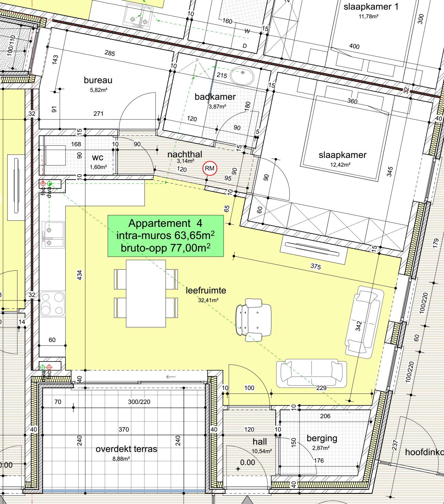
Task: Select the leefruimte room label
Action: pos(206,291)
